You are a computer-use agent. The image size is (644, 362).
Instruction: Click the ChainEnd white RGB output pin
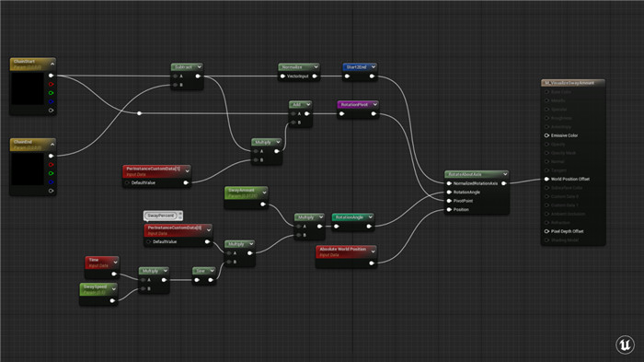51,156
